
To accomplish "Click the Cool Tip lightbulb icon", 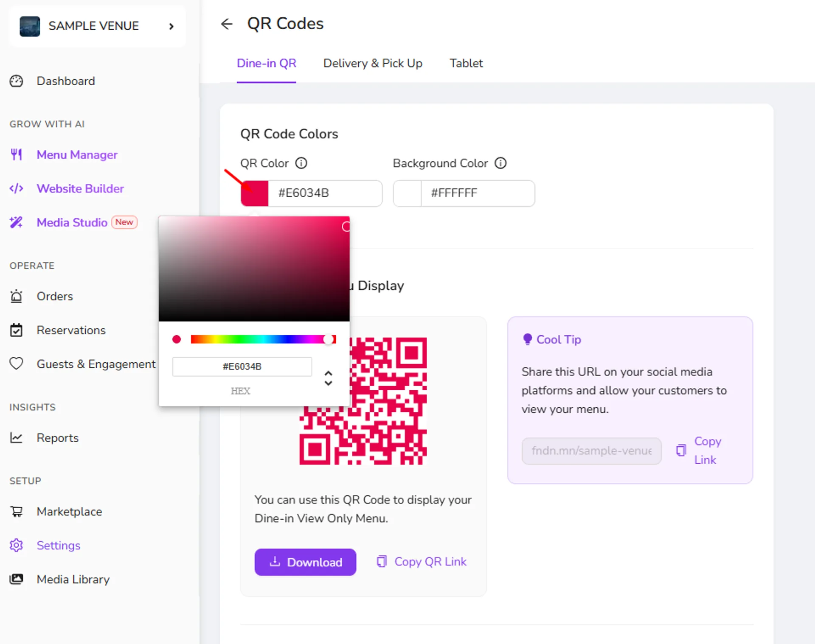I will pyautogui.click(x=528, y=339).
